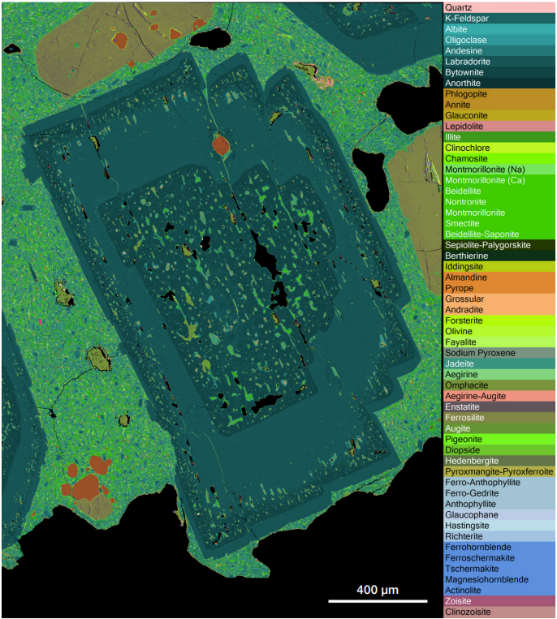The image size is (557, 619).
Task: Click the 400 µm scale bar
Action: click(378, 601)
